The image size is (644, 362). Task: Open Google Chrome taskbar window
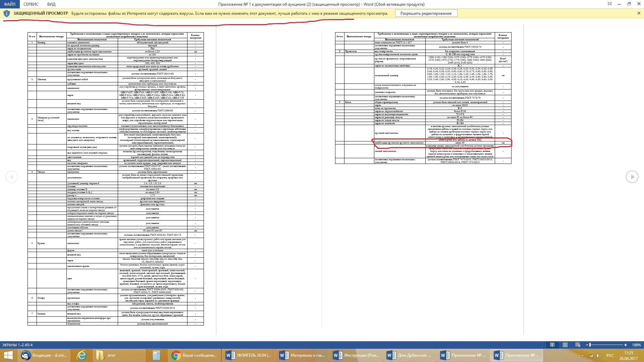[x=195, y=355]
